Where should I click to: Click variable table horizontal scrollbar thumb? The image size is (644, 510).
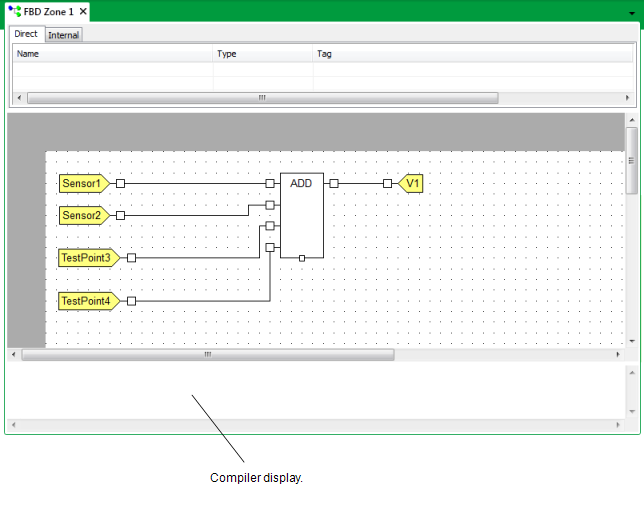click(x=262, y=98)
